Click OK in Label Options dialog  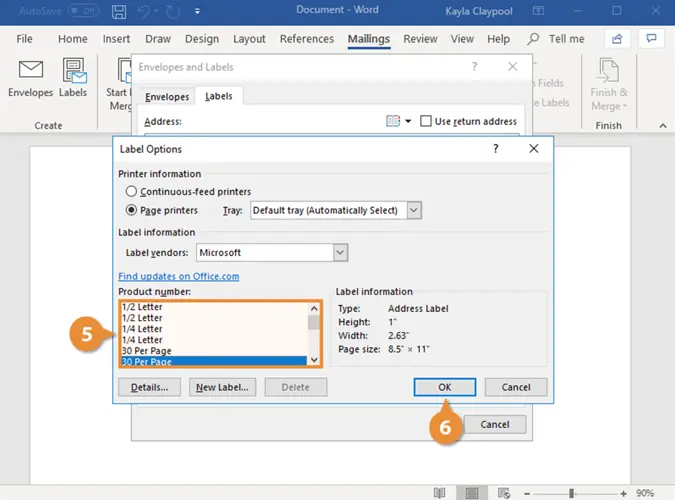tap(445, 387)
